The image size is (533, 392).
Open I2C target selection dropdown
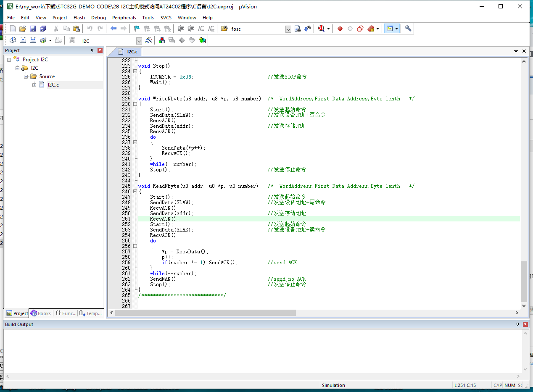[x=139, y=41]
